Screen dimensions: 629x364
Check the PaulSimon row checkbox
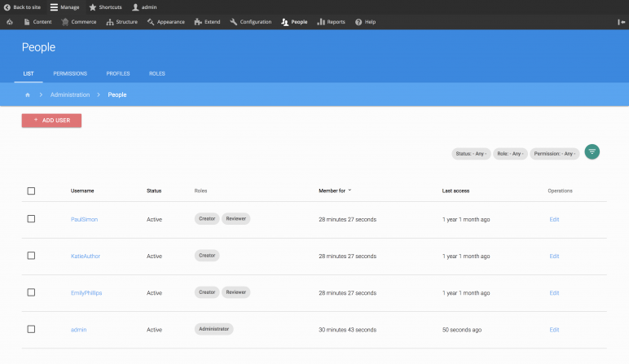tap(31, 219)
